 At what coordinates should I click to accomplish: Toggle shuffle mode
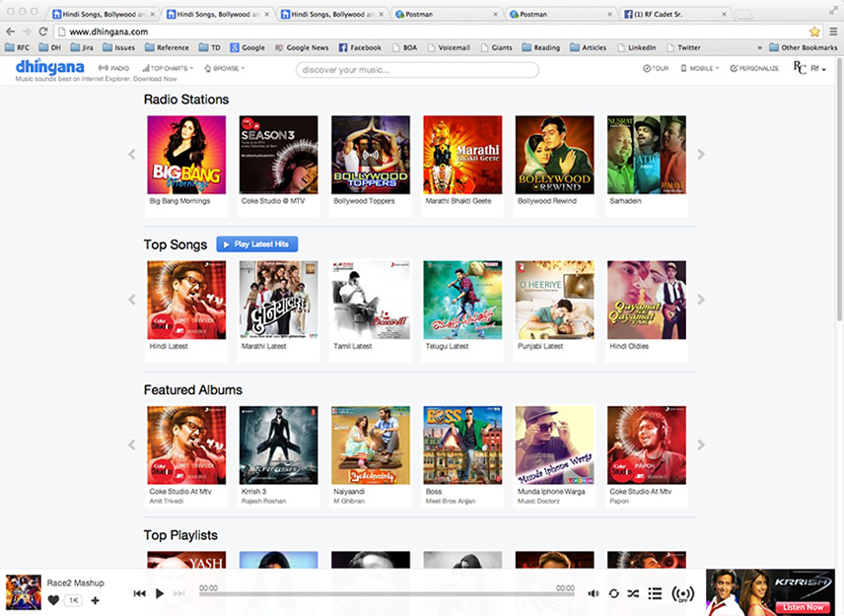point(633,593)
